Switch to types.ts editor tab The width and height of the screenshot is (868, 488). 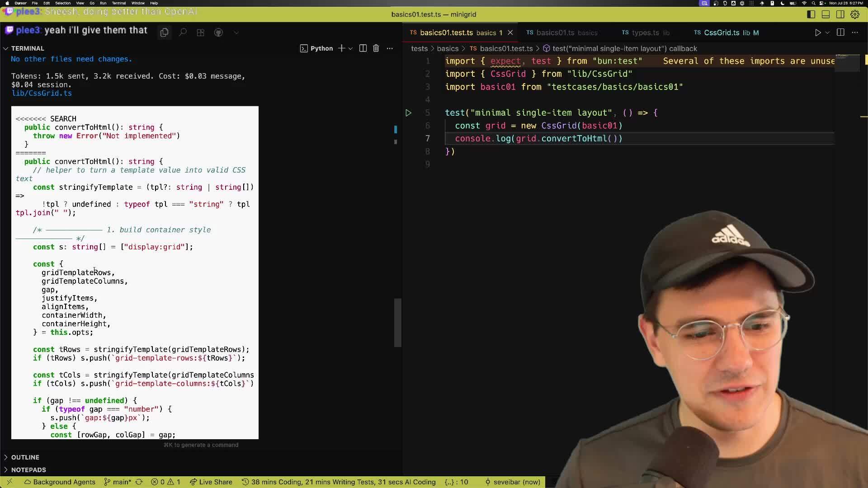coord(646,33)
